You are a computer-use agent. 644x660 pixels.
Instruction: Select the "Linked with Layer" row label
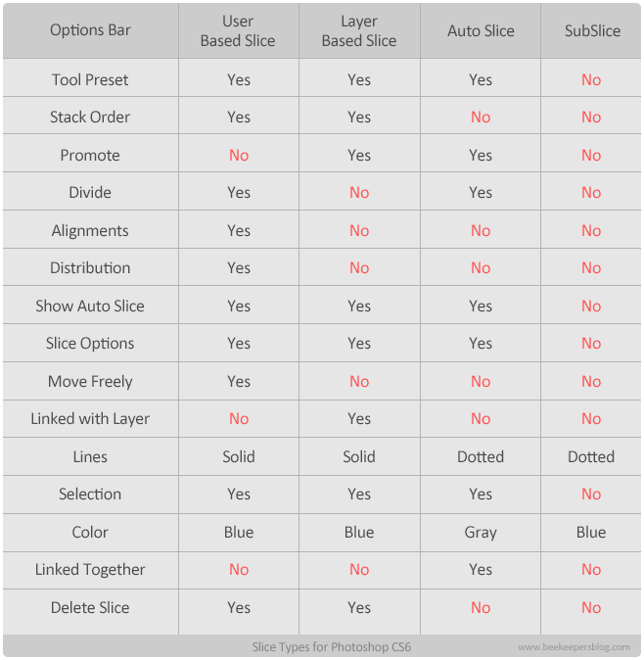[x=90, y=419]
